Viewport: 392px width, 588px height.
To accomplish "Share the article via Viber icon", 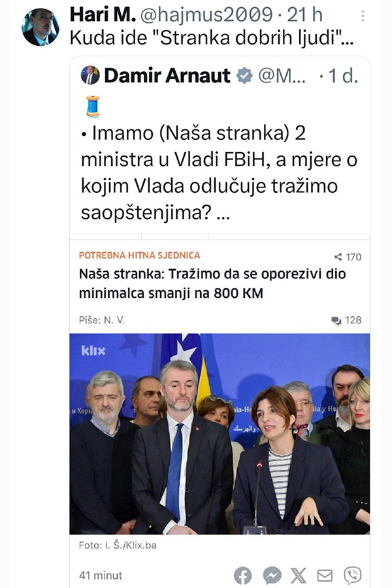I will pyautogui.click(x=353, y=575).
